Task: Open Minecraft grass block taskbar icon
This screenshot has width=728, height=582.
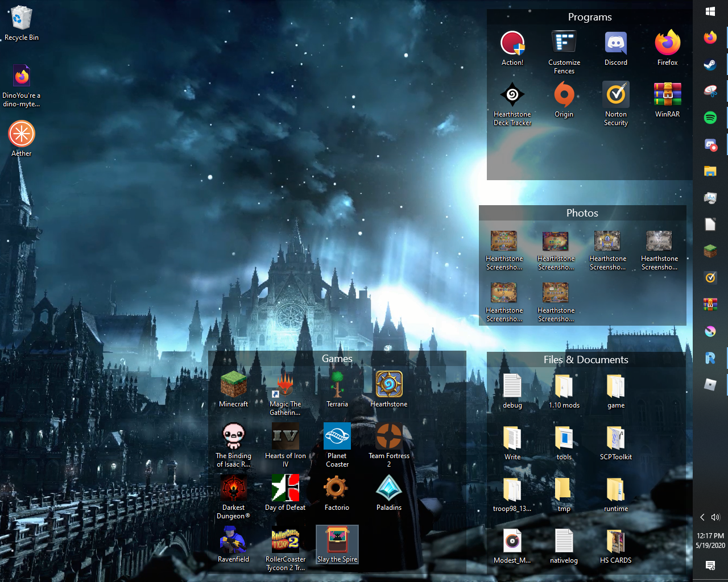Action: [x=710, y=251]
